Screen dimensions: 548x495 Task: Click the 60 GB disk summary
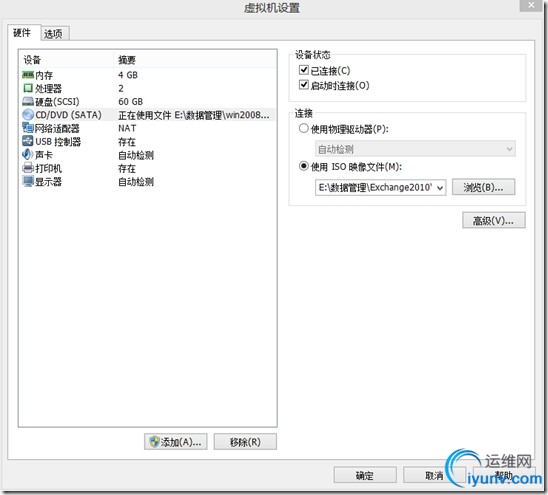pos(131,101)
